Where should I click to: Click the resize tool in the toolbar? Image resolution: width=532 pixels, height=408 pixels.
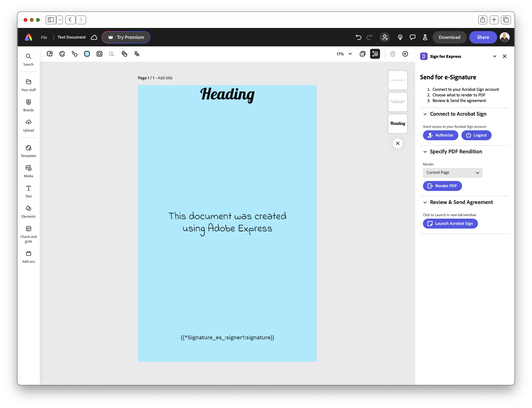click(50, 54)
